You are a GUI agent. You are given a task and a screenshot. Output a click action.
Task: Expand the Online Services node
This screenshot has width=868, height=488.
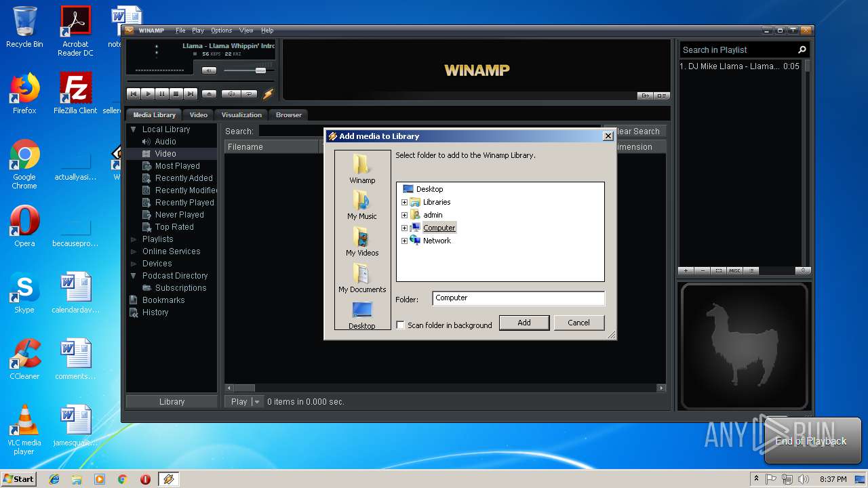point(134,251)
